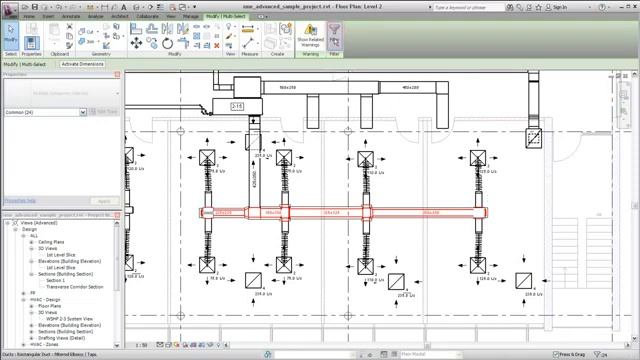
Task: Click Show Related Warnings
Action: pos(311,36)
